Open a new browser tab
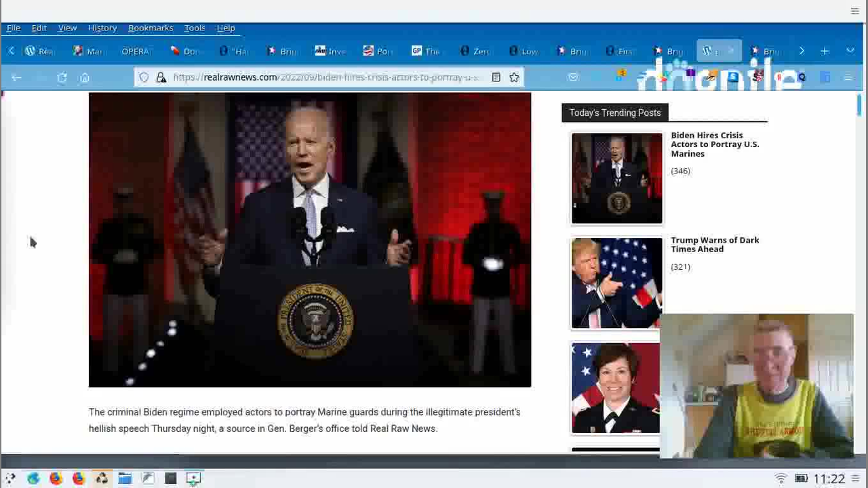868x488 pixels. coord(825,52)
